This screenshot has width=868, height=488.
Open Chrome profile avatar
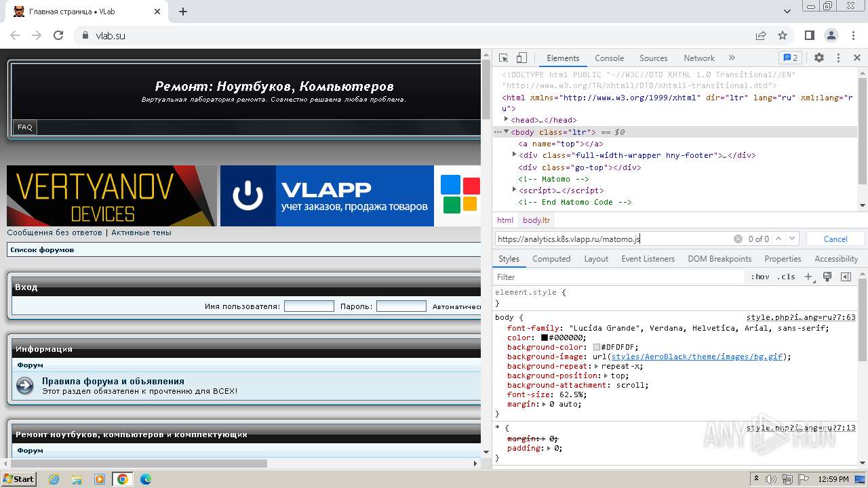[x=831, y=35]
